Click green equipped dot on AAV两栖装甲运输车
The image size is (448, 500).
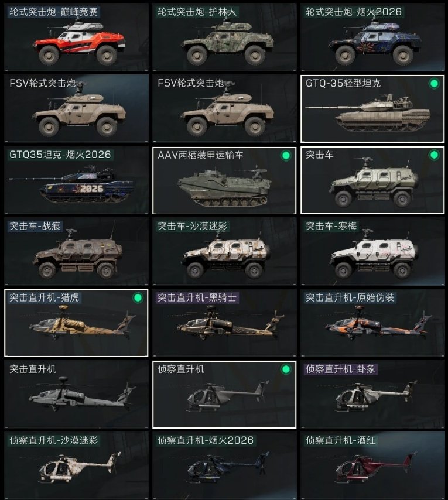[286, 155]
